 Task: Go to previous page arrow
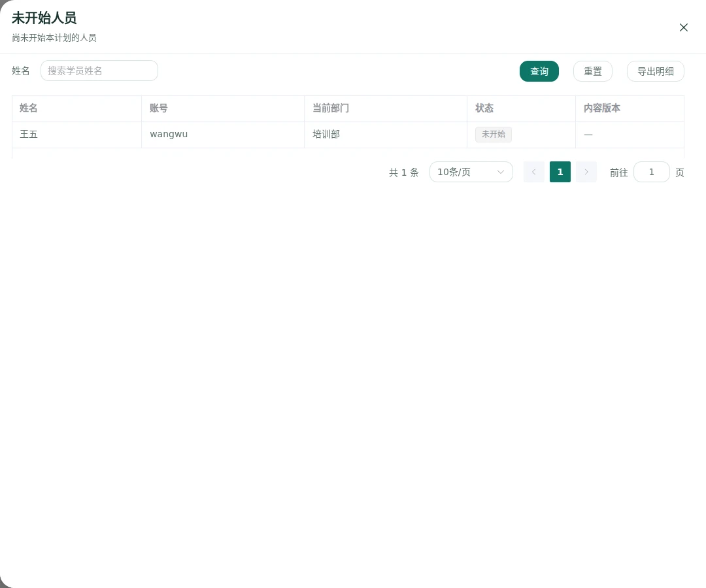pyautogui.click(x=534, y=172)
